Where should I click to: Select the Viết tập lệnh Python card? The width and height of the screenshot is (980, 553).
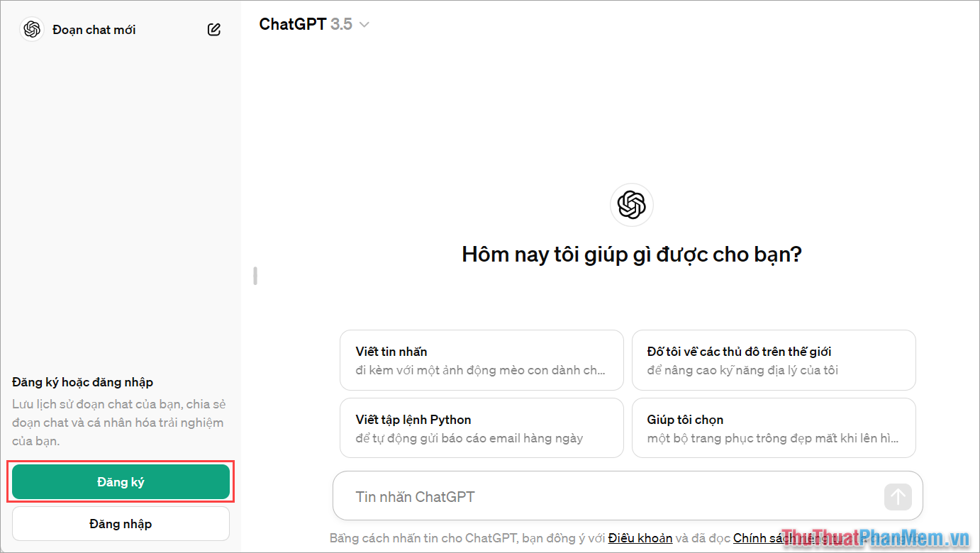point(481,428)
